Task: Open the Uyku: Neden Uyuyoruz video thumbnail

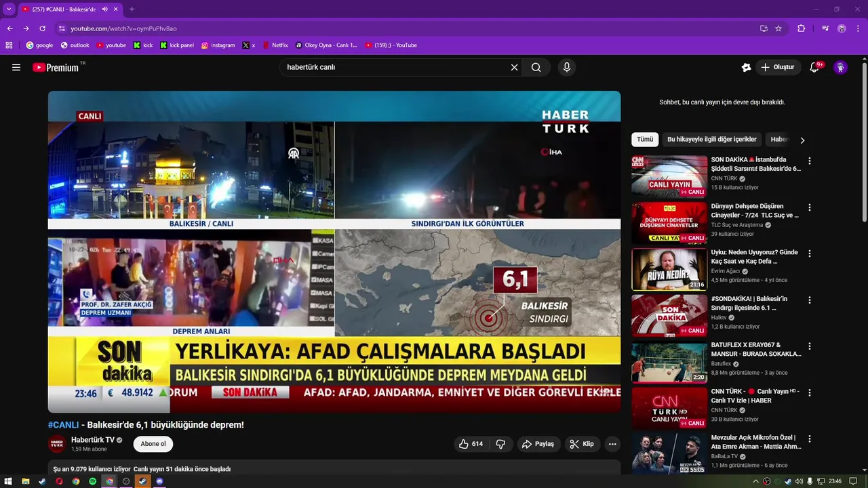Action: click(x=669, y=269)
